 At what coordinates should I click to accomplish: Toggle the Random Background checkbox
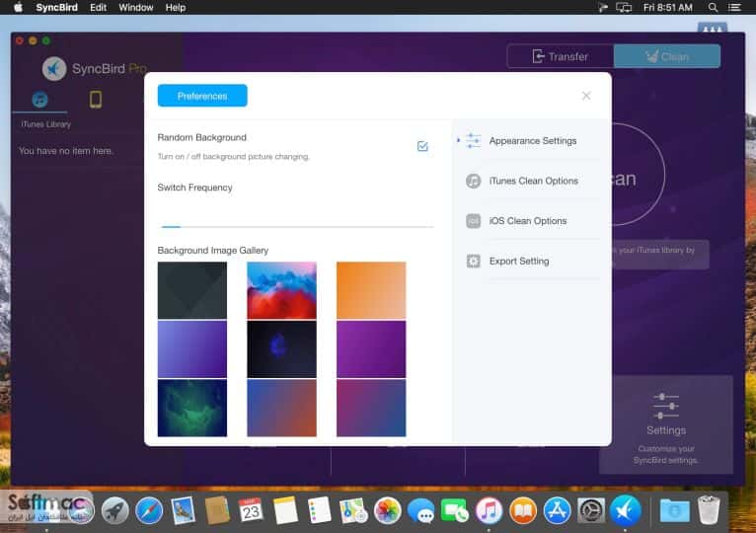coord(422,146)
